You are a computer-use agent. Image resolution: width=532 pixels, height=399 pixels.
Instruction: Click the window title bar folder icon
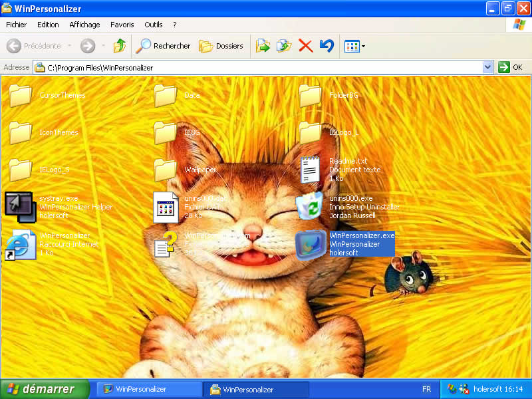click(x=7, y=8)
